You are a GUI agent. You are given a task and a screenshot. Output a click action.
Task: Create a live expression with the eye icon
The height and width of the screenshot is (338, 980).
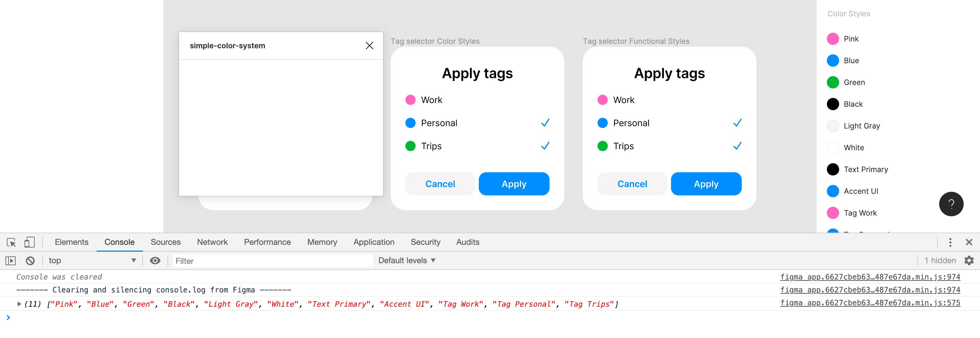tap(155, 260)
